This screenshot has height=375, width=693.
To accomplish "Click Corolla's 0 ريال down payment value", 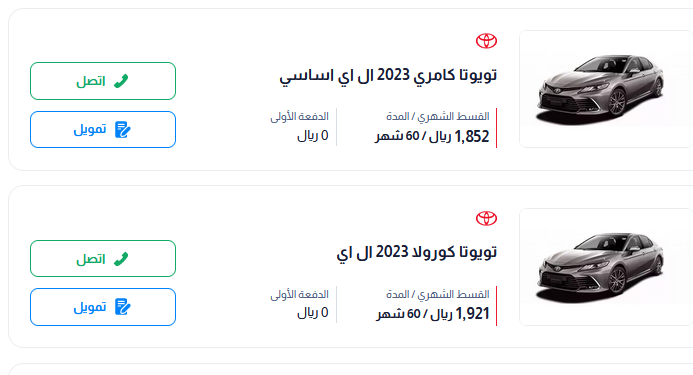I will [x=312, y=313].
